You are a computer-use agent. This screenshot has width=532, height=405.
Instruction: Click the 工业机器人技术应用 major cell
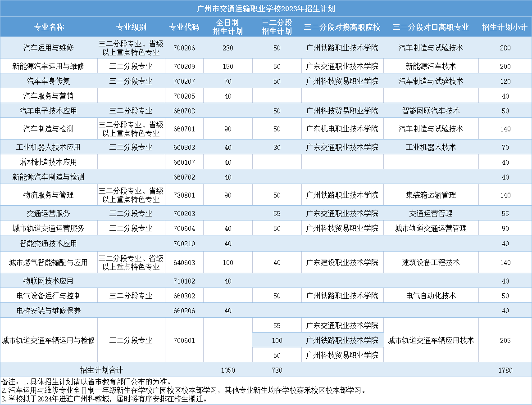tap(49, 148)
